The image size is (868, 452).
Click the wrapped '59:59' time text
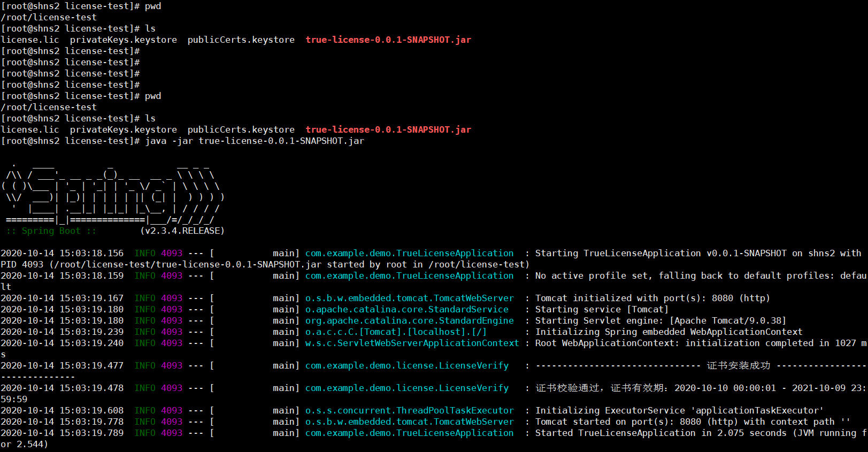14,400
